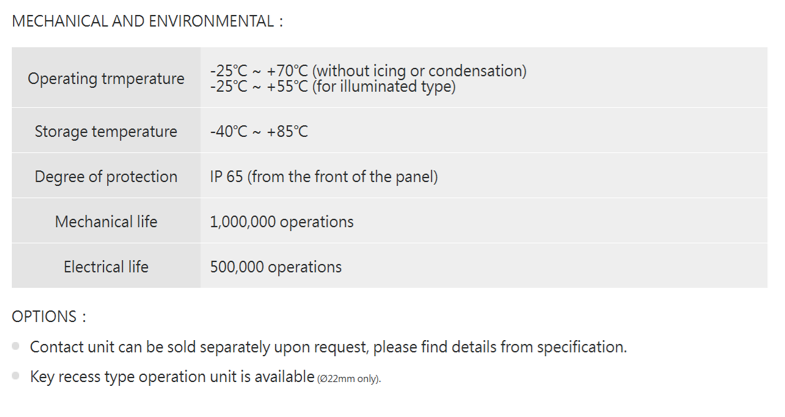Select the '-40℃ ~ +85℃' storage value
Screen dimensions: 785x417
[x=259, y=132]
